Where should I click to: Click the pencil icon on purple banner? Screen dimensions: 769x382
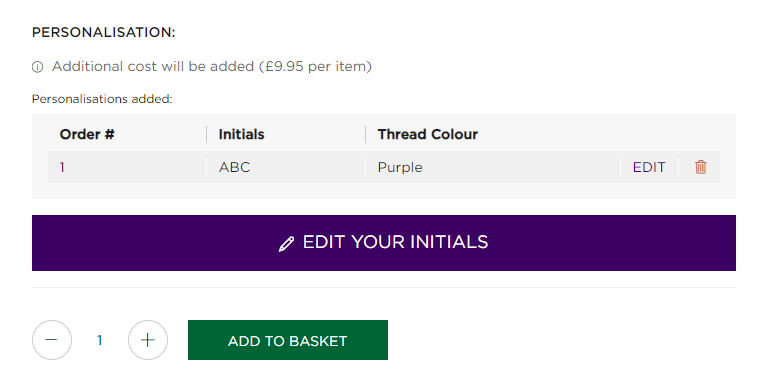[x=286, y=244]
